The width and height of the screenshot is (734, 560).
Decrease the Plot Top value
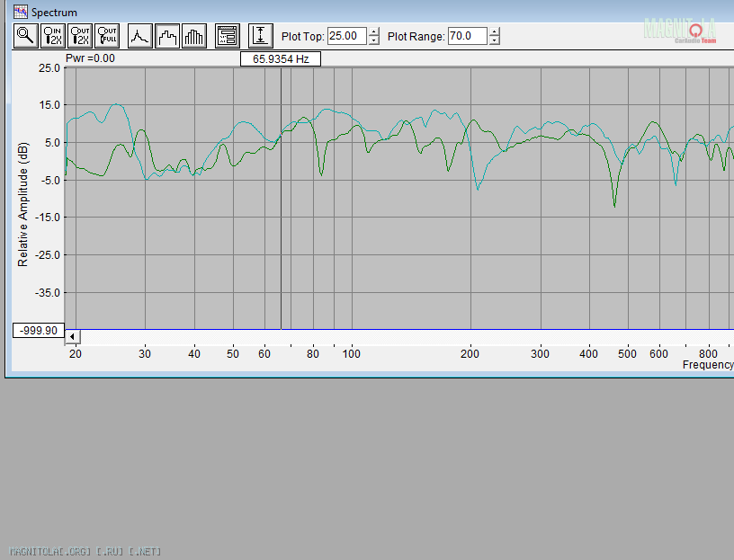point(374,40)
